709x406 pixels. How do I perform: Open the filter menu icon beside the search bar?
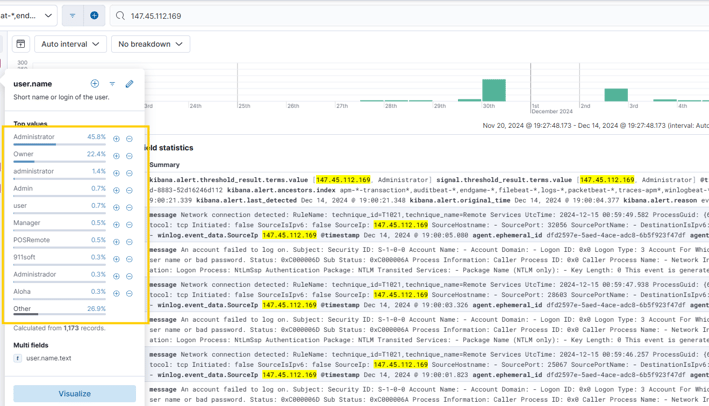(x=72, y=16)
